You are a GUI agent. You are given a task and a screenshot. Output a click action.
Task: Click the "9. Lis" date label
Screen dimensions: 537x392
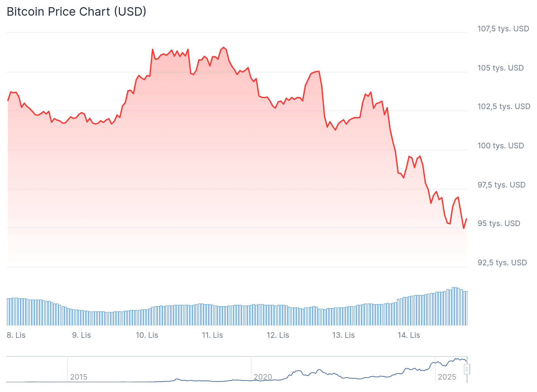[x=81, y=335]
